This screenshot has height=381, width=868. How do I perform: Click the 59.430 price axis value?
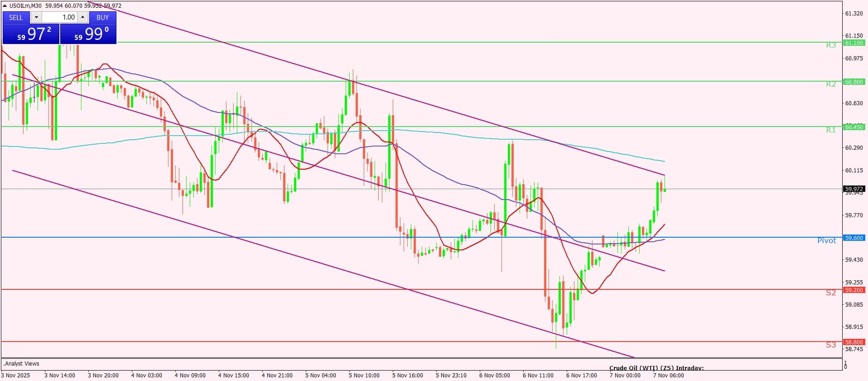tap(854, 260)
